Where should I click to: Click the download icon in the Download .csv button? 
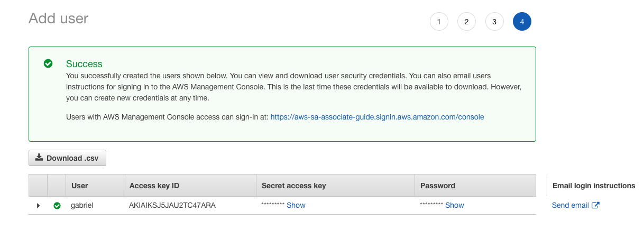(39, 158)
